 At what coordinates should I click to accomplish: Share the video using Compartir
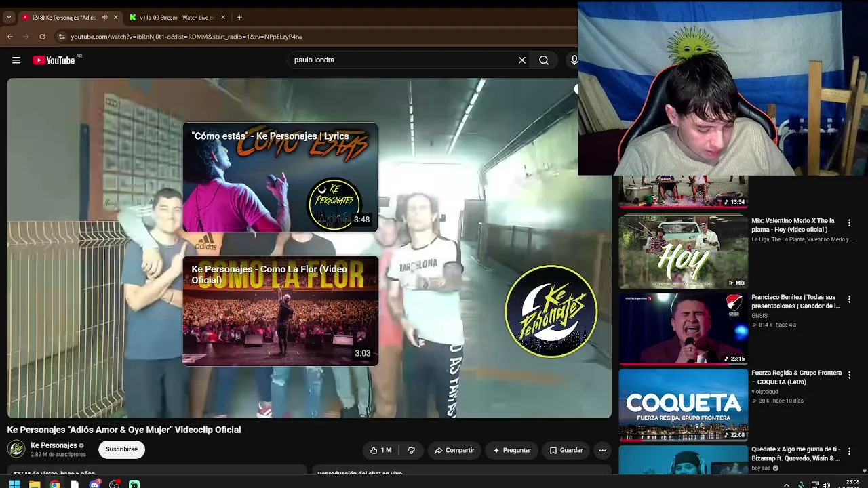(455, 450)
